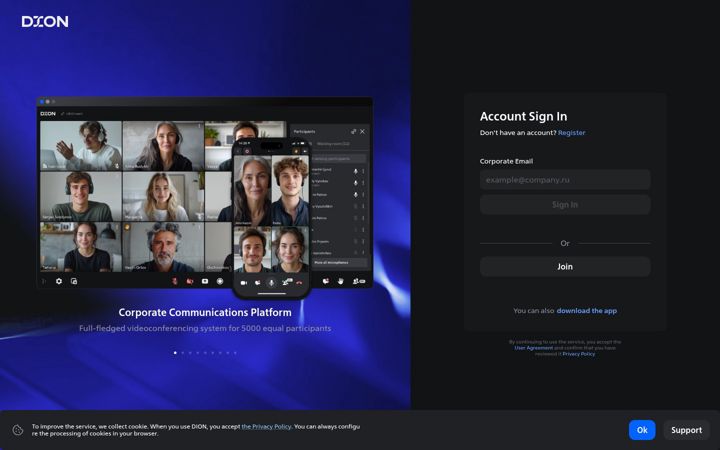Click the cookie icon in the notice bar
Screen dimensions: 720x450
[18, 430]
